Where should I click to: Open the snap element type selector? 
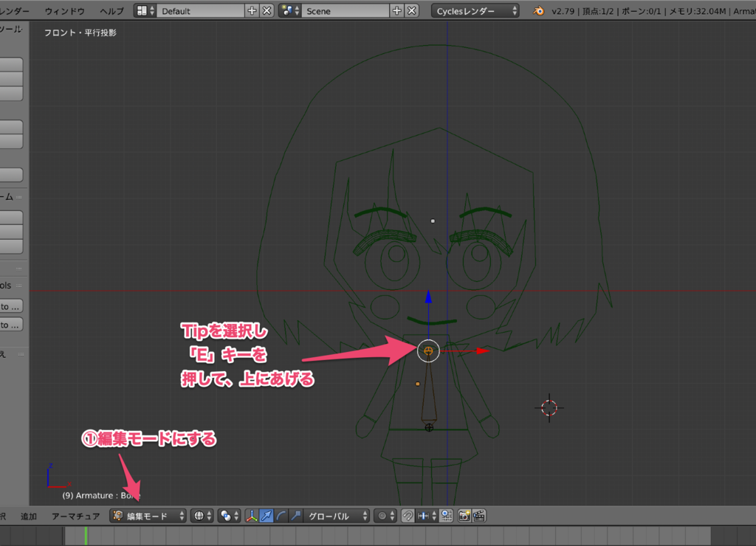tap(427, 516)
